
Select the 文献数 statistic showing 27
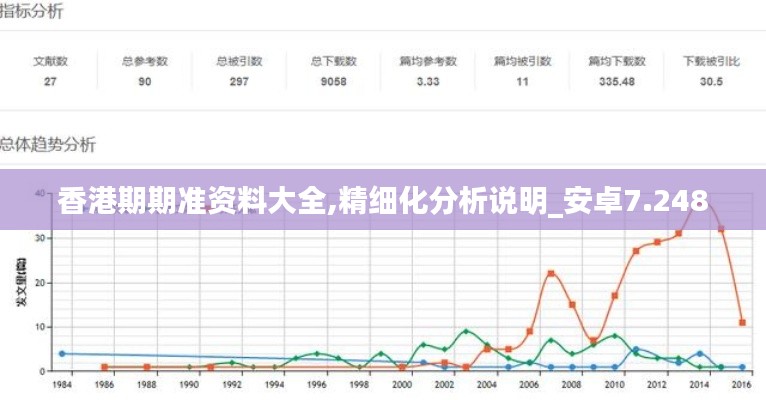point(50,81)
